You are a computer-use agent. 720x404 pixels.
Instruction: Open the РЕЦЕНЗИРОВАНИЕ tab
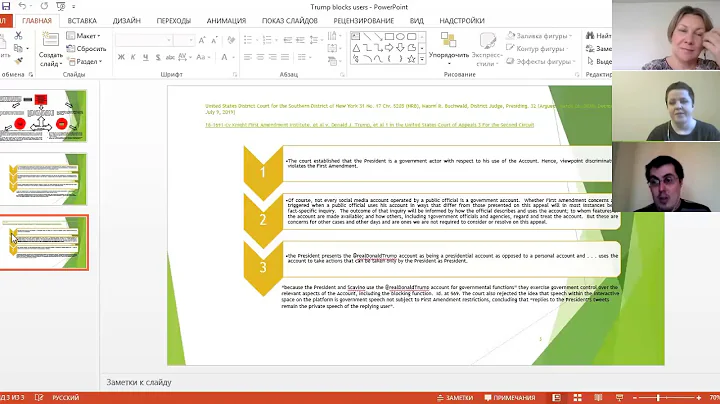pyautogui.click(x=364, y=21)
